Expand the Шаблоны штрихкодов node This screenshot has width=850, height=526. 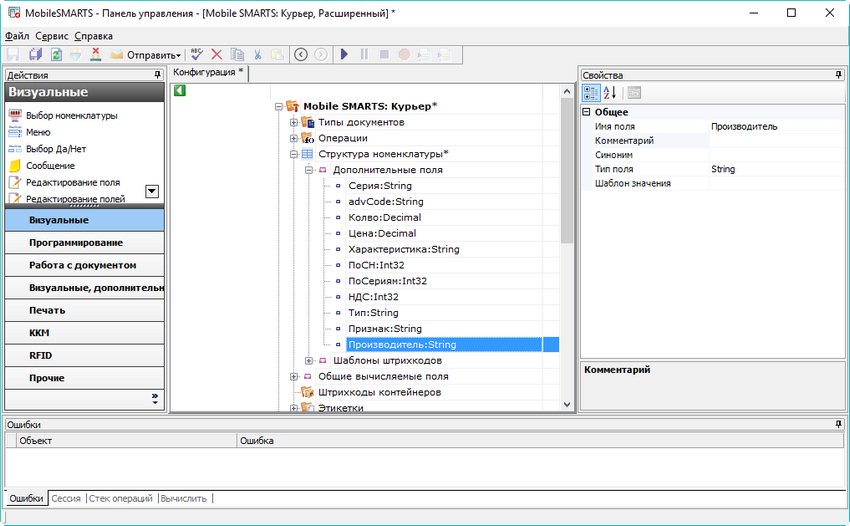pyautogui.click(x=308, y=361)
